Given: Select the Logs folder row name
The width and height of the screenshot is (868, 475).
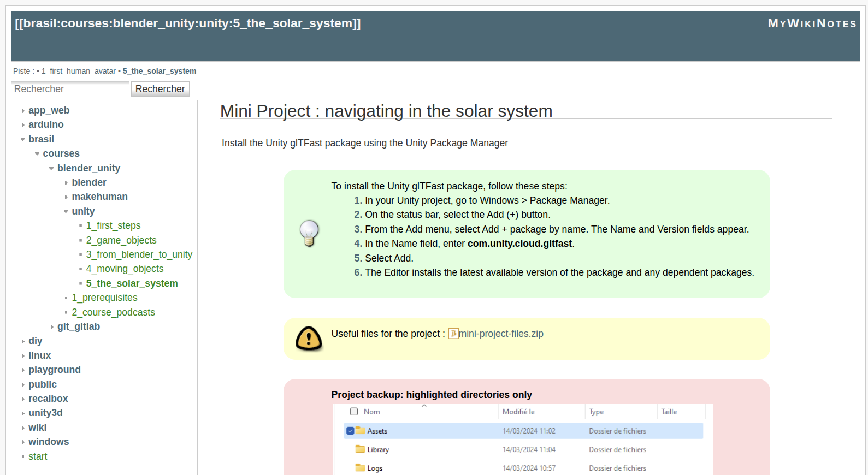Looking at the screenshot, I should tap(375, 468).
